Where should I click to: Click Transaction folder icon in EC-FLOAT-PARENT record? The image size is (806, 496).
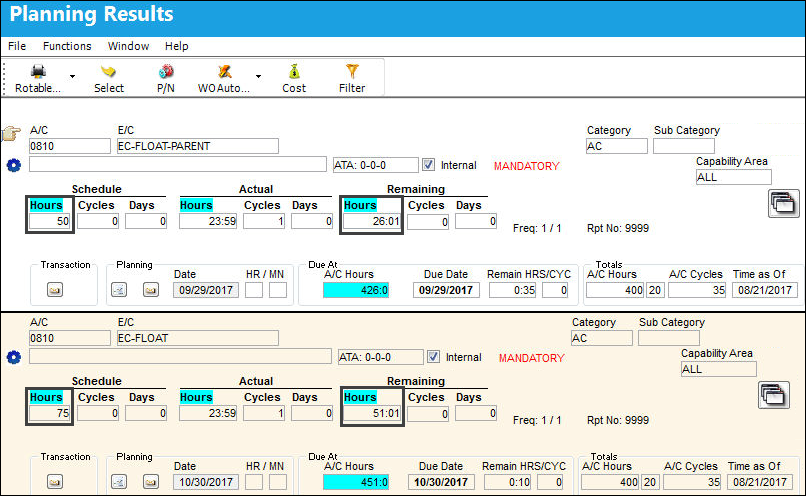coord(55,290)
